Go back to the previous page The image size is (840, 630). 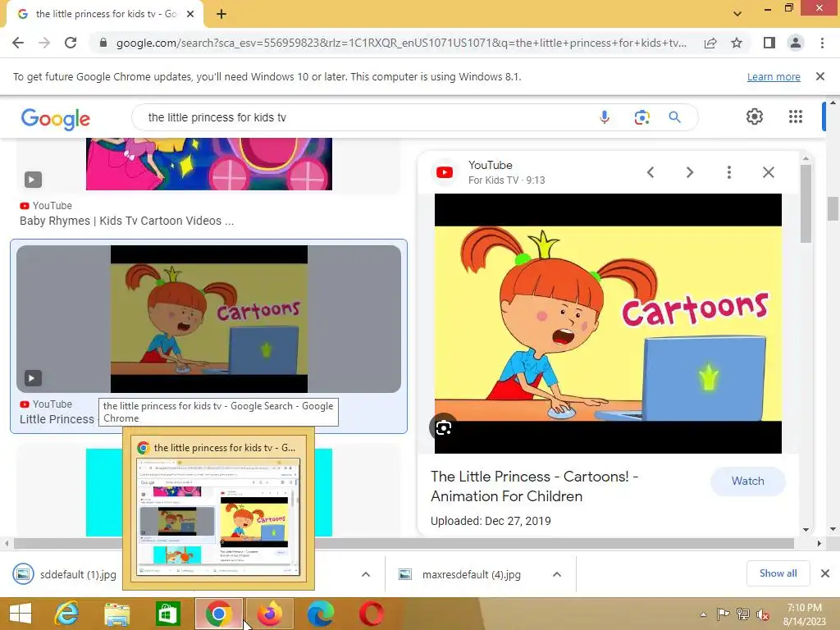tap(18, 43)
